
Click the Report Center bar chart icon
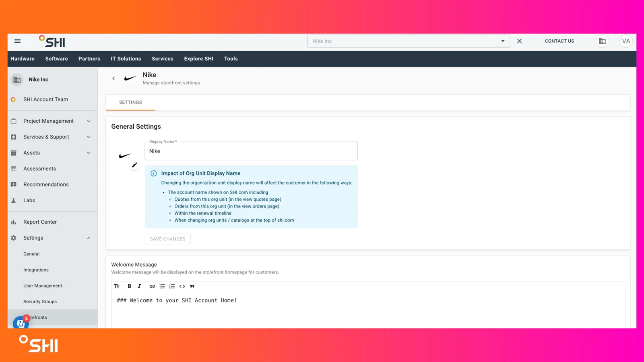(14, 222)
